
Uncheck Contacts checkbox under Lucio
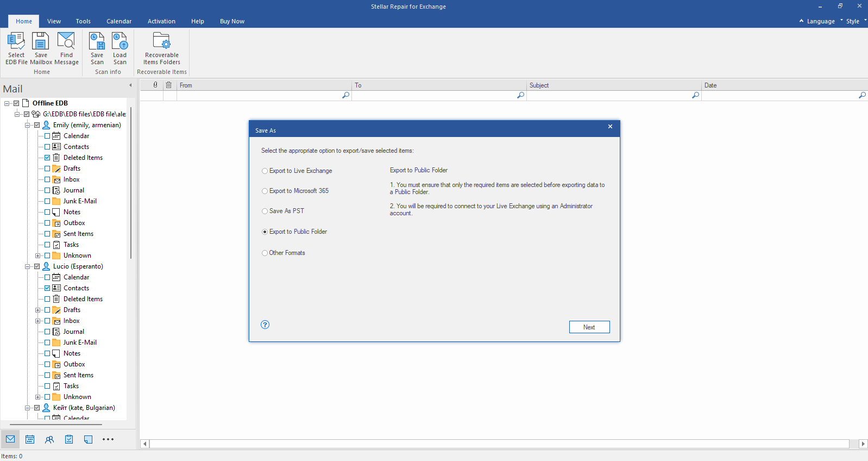(47, 288)
